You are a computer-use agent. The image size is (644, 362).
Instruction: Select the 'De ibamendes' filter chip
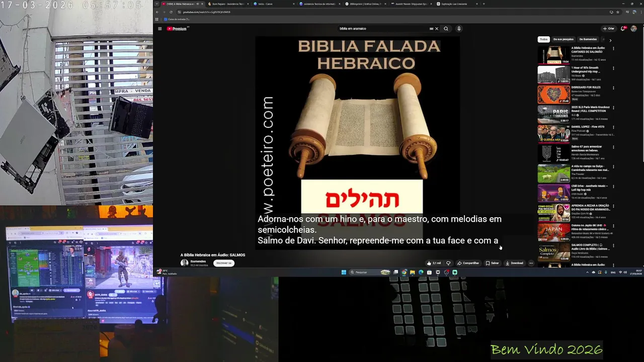[x=588, y=39]
